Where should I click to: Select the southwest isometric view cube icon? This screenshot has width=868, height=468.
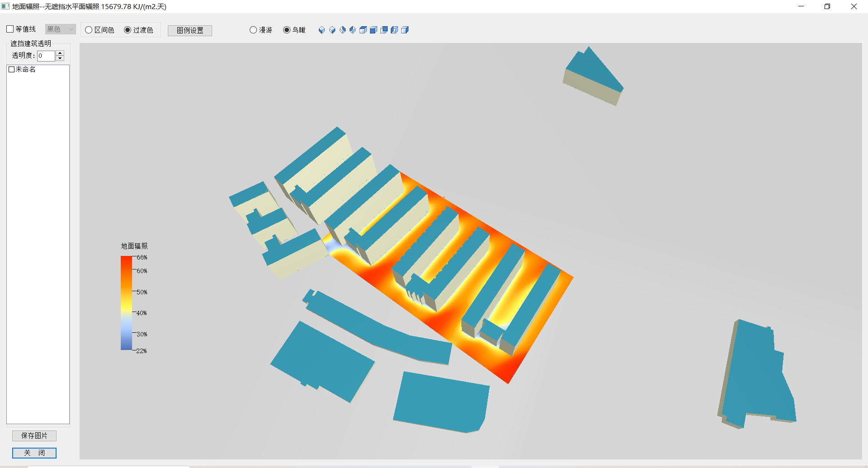point(322,30)
